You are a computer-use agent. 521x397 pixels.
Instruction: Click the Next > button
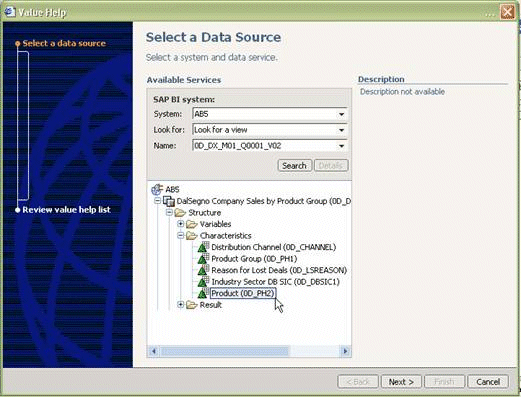[401, 382]
